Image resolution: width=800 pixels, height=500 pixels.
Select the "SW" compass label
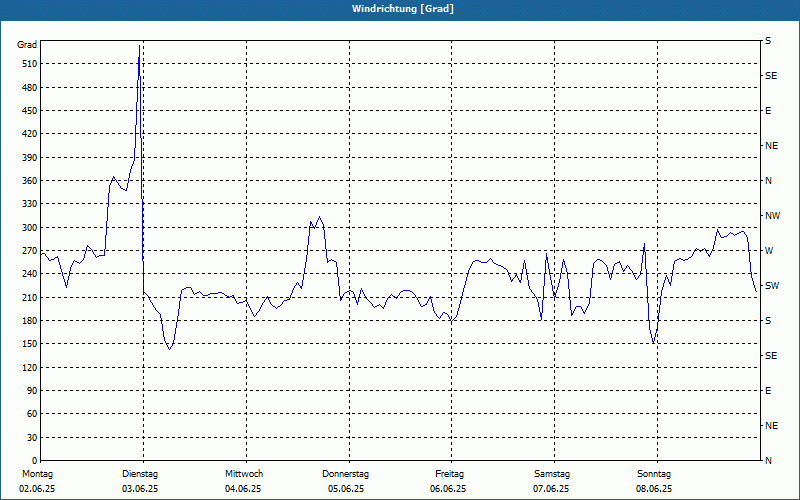[x=772, y=286]
